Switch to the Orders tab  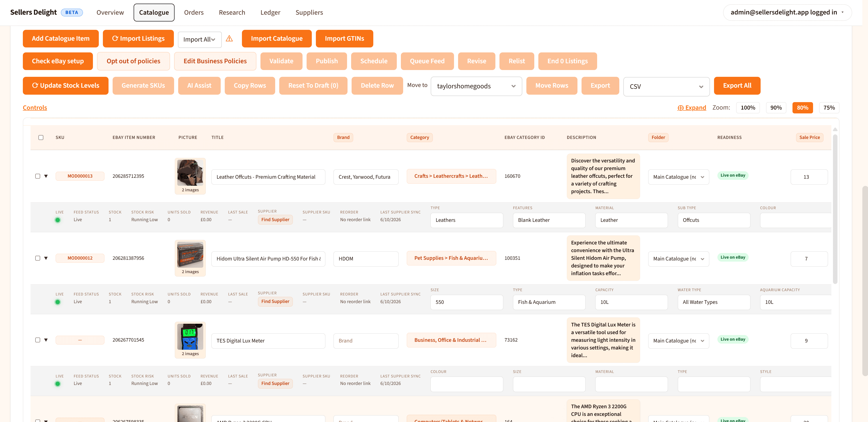[x=194, y=12]
